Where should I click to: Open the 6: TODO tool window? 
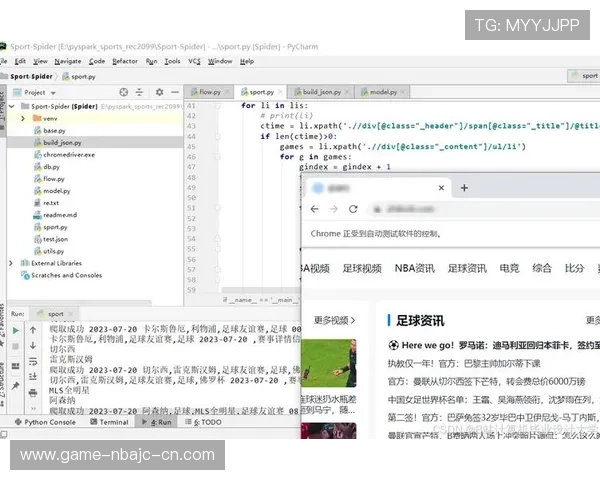click(203, 422)
